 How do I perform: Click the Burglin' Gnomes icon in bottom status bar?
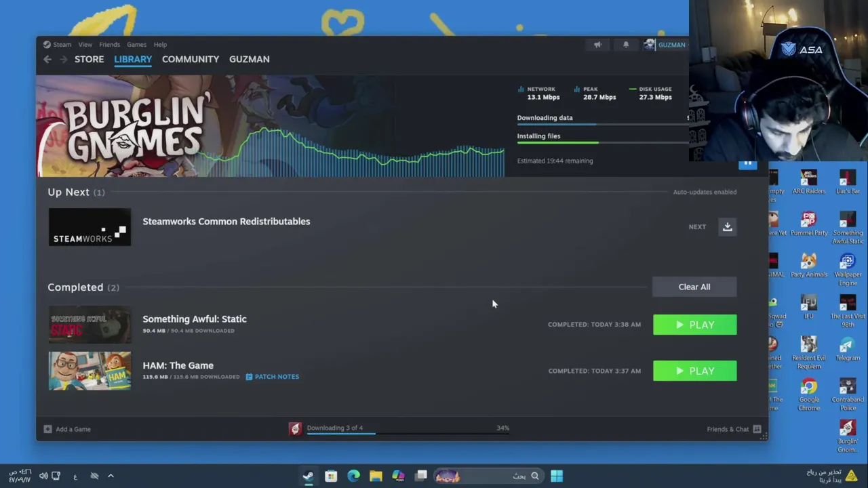coord(295,428)
